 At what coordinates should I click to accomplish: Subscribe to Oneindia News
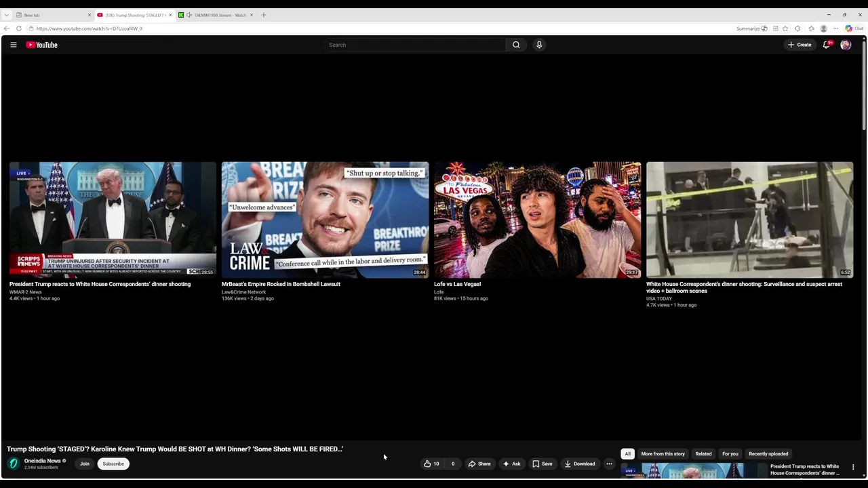(113, 464)
